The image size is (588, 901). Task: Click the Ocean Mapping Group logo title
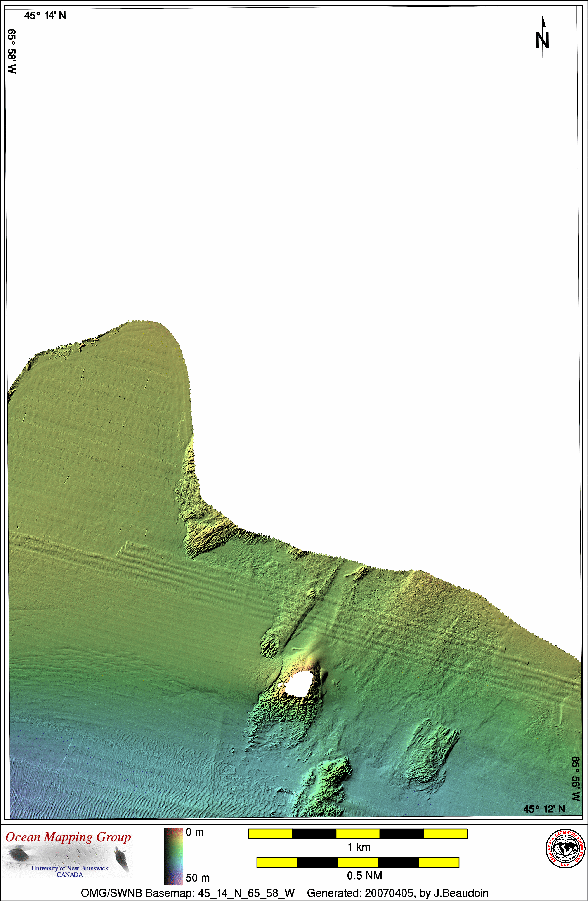(68, 837)
